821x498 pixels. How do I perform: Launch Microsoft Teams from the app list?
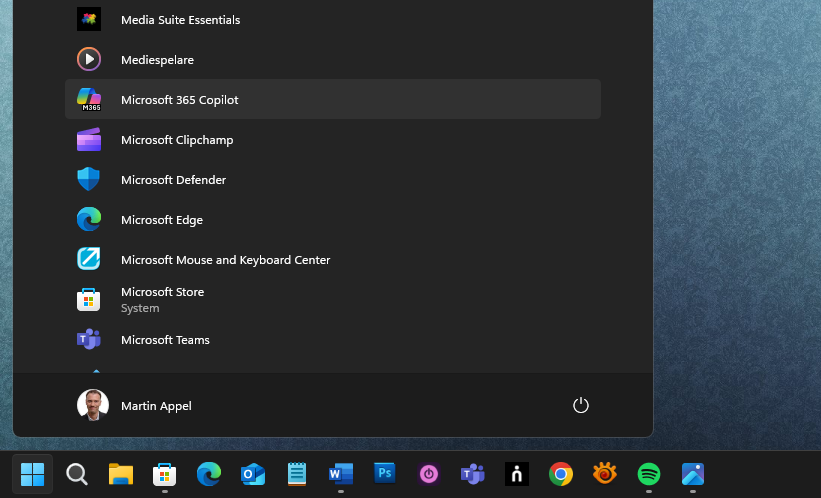165,340
